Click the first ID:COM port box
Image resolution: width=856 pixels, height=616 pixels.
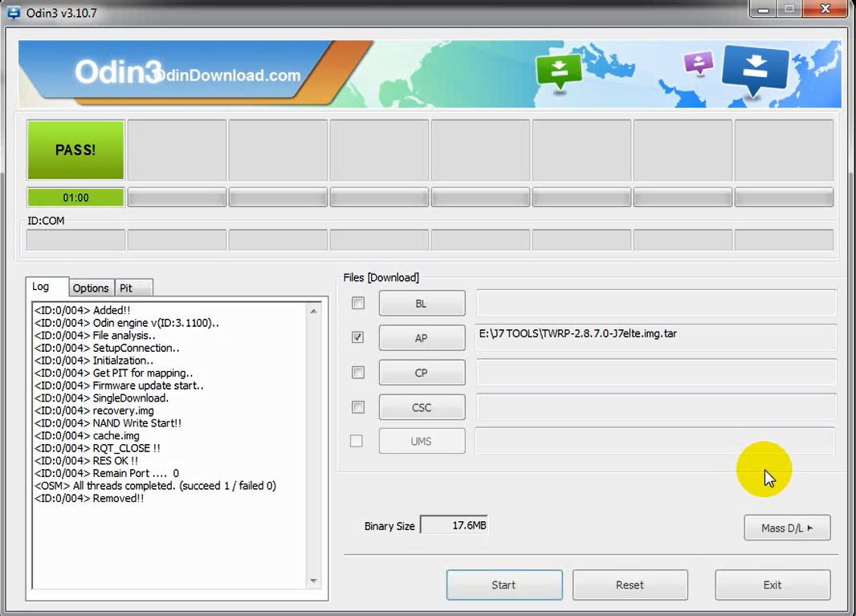pos(75,240)
